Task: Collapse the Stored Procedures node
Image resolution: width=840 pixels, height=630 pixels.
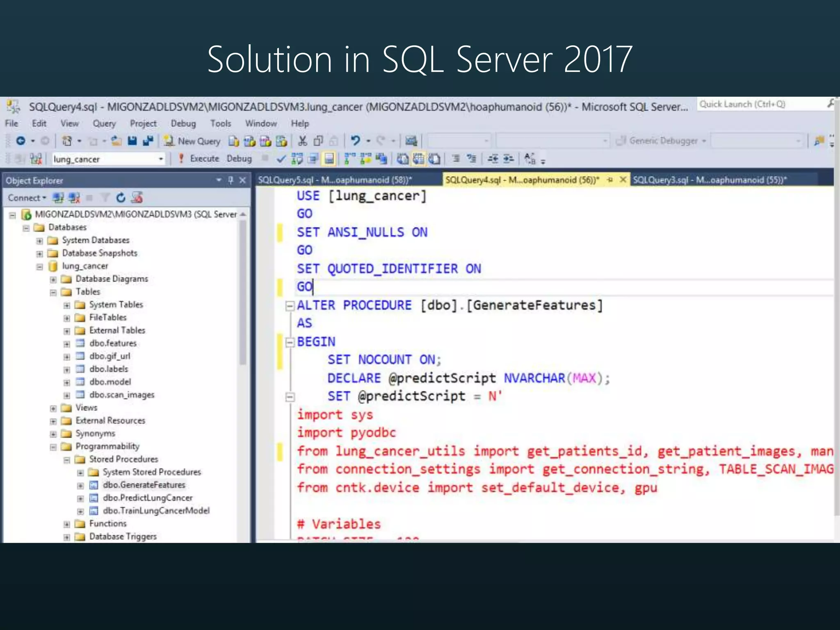Action: click(67, 460)
